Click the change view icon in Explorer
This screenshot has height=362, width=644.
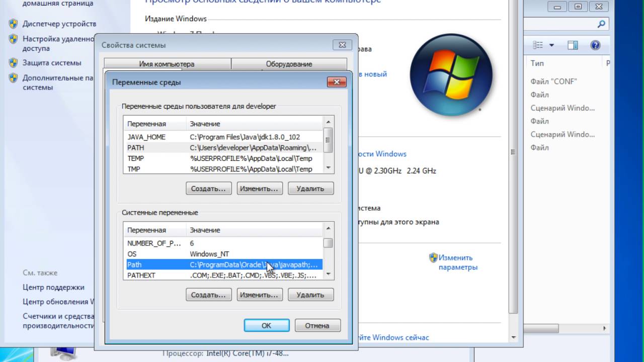coord(538,45)
